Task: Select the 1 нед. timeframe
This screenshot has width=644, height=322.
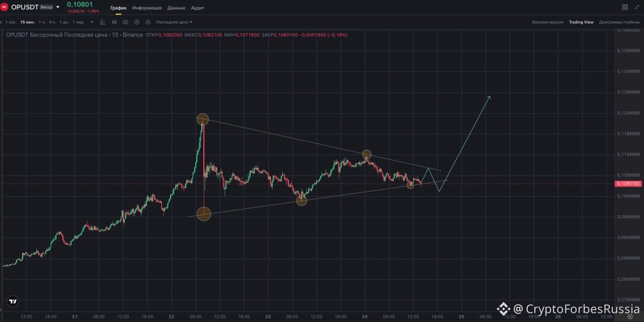Action: [78, 22]
